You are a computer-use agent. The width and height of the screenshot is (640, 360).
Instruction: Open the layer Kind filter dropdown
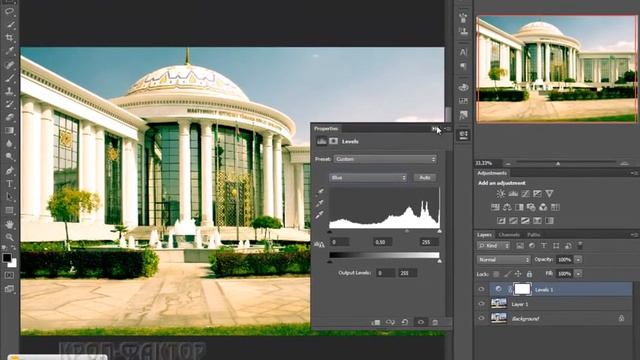point(493,246)
